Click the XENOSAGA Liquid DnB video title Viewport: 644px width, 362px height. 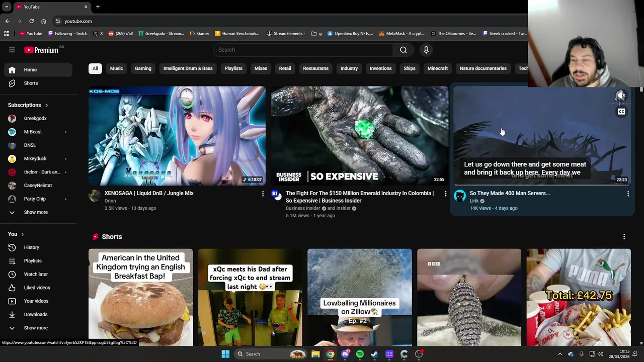click(x=149, y=193)
